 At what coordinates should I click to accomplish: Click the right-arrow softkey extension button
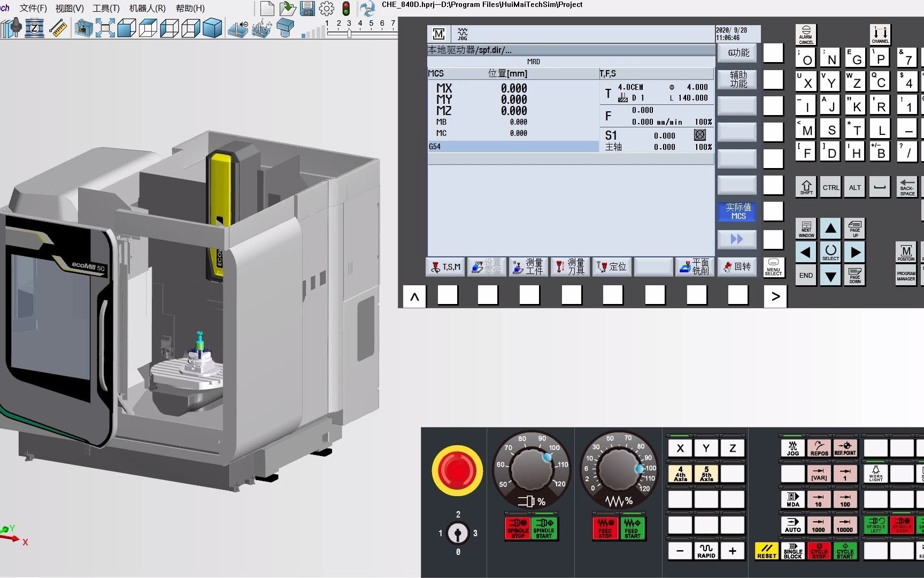tap(775, 296)
